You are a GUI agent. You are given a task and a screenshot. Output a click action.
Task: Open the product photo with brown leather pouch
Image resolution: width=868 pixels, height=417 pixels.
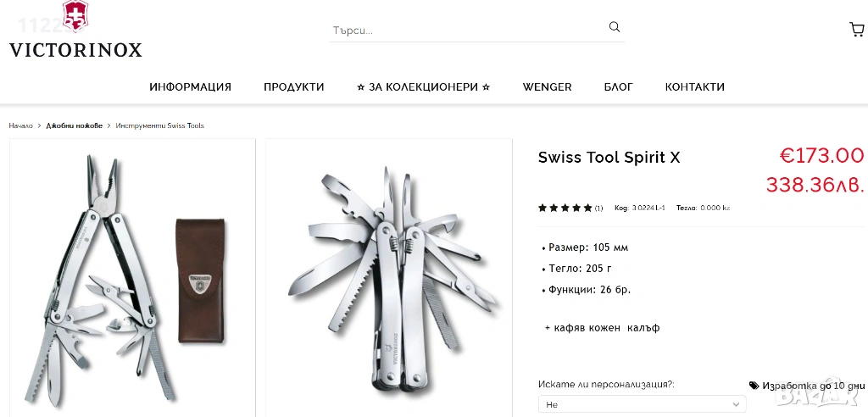point(132,277)
